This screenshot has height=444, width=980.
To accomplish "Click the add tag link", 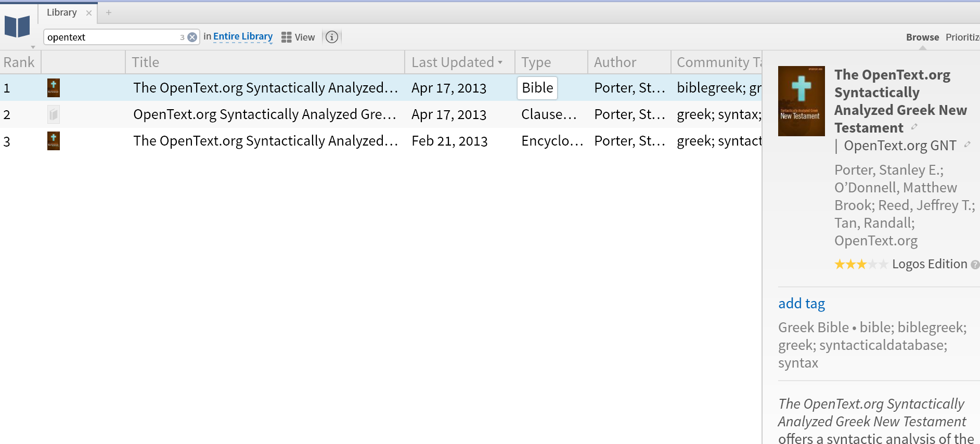I will pyautogui.click(x=802, y=303).
